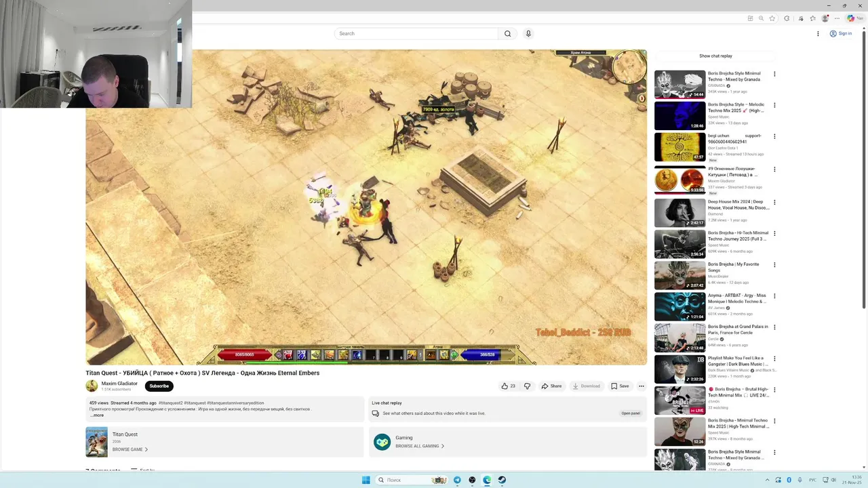Open Telegram from the taskbar

tap(457, 480)
